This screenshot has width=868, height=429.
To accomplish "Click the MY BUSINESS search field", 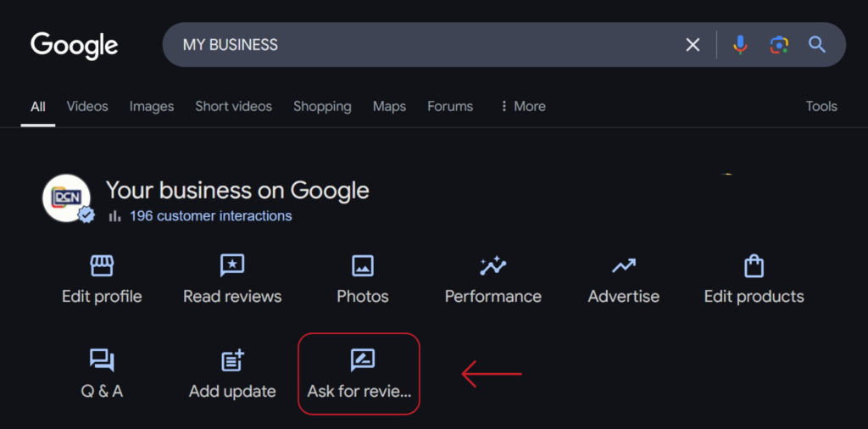I will [424, 45].
